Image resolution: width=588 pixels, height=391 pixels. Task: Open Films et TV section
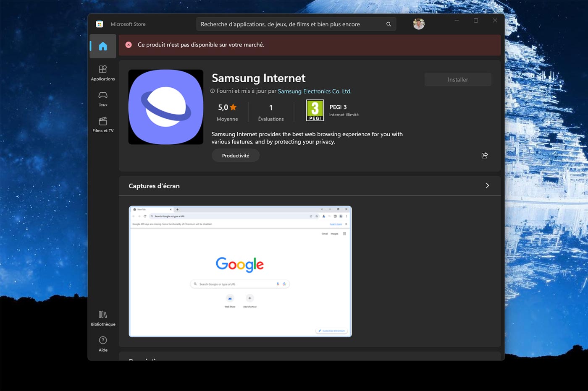[103, 125]
